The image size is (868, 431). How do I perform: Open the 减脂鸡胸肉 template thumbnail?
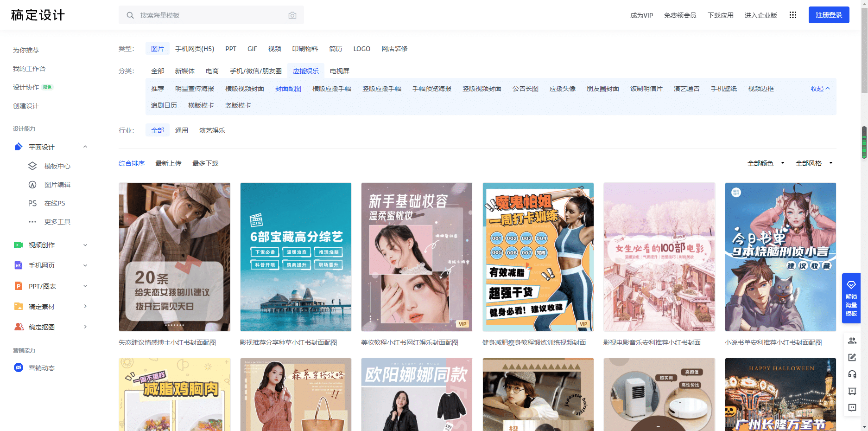click(174, 394)
